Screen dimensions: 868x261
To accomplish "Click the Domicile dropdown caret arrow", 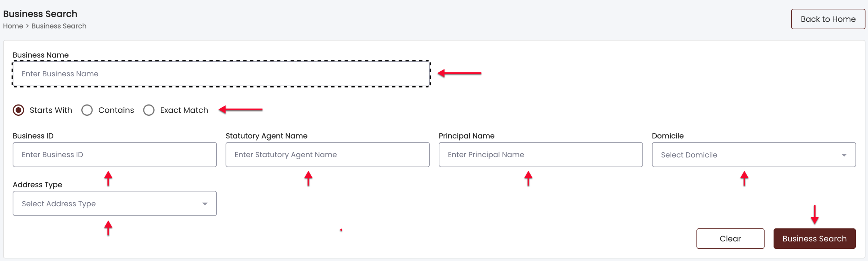I will [x=844, y=155].
